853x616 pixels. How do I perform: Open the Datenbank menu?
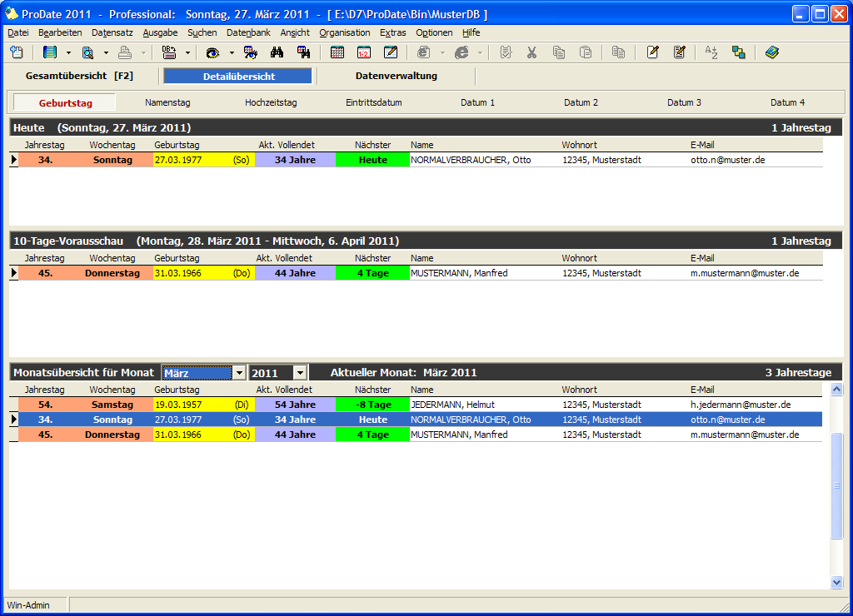(248, 32)
